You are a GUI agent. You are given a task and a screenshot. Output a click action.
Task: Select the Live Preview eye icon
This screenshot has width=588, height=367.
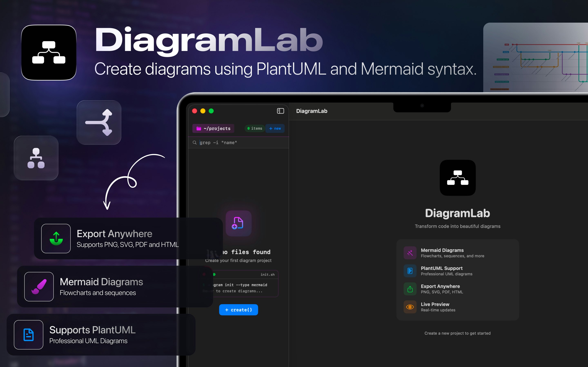pyautogui.click(x=410, y=307)
